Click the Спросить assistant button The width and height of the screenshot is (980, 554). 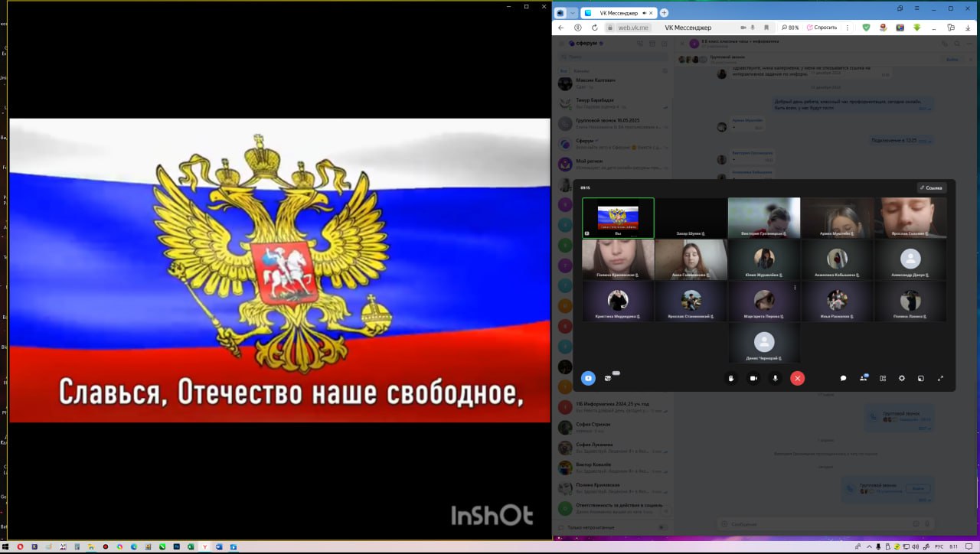tap(823, 28)
